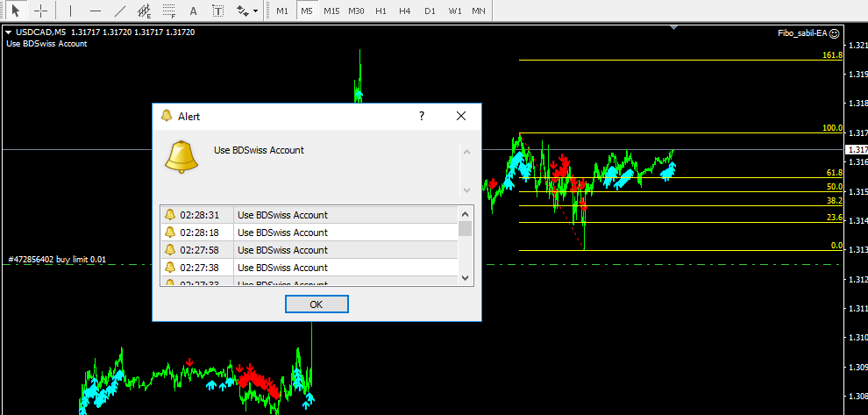Select the horizontal line tool
The width and height of the screenshot is (868, 415).
point(96,11)
